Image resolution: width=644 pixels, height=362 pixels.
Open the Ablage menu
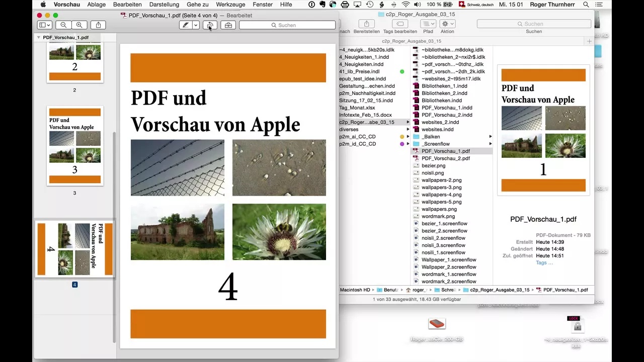point(97,5)
